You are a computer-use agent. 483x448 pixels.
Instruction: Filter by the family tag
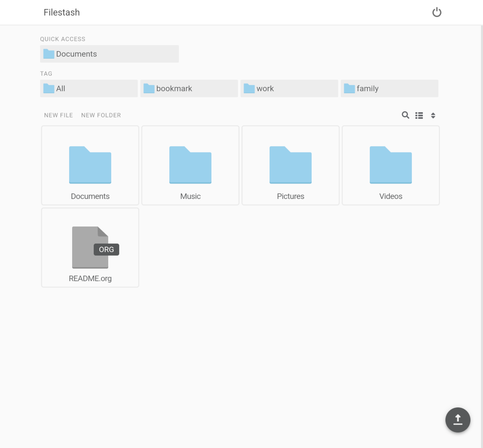pos(389,89)
